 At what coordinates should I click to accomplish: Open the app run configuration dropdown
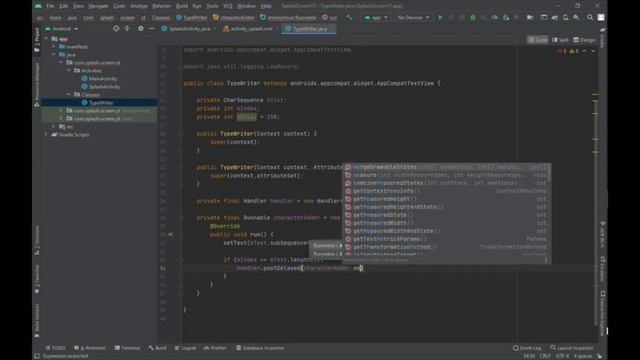tap(376, 18)
